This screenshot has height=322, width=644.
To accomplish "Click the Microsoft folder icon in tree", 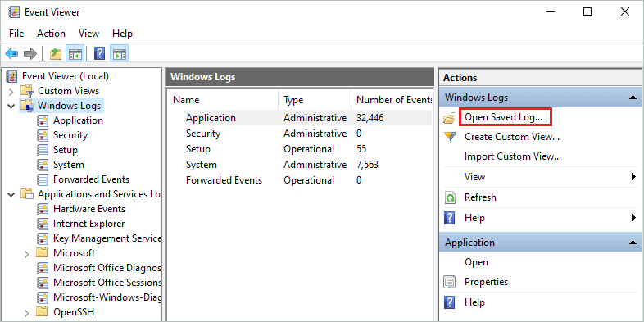I will coord(43,252).
